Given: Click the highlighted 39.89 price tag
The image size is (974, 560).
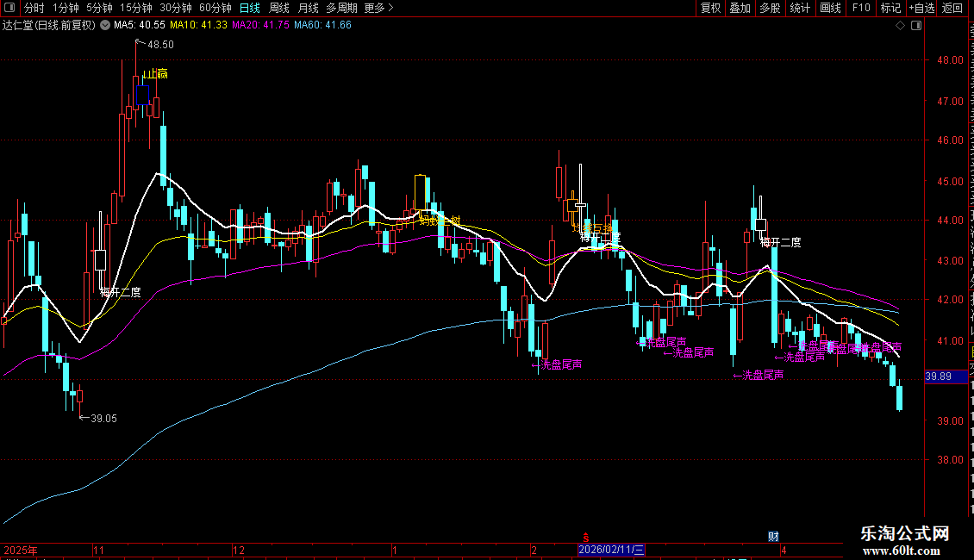Looking at the screenshot, I should tap(946, 376).
